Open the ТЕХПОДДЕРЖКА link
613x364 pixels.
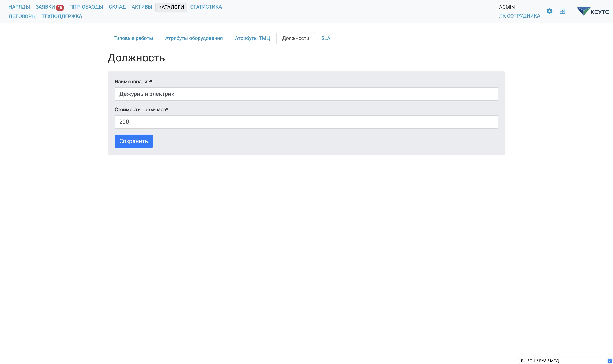[62, 16]
